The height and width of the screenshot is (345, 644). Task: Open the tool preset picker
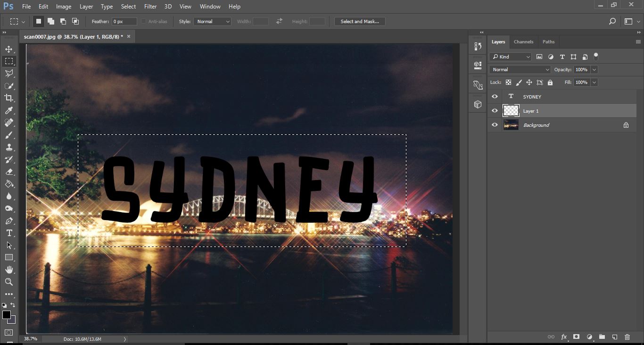point(17,21)
